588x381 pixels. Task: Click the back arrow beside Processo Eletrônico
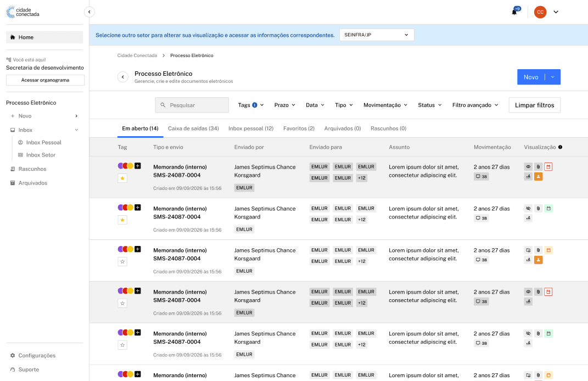(123, 77)
